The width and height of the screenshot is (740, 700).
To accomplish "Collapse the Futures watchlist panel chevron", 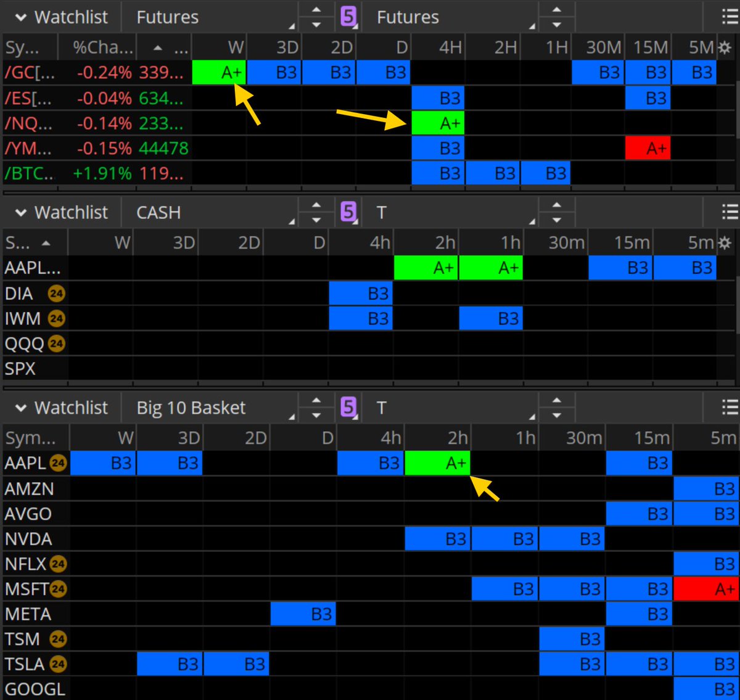I will pyautogui.click(x=21, y=17).
